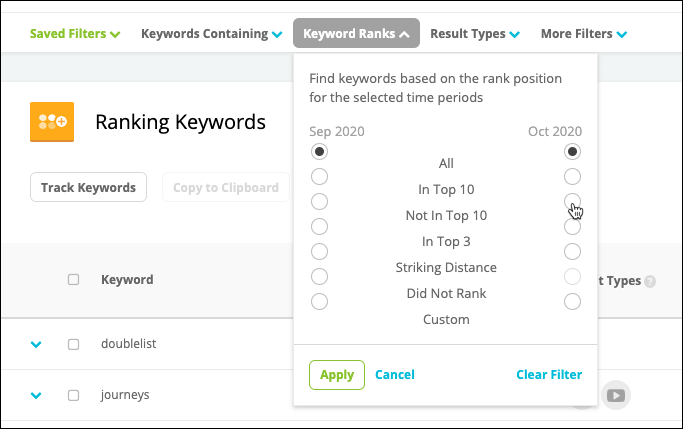Click the doublelist keyword text
Image resolution: width=683 pixels, height=429 pixels.
[128, 344]
